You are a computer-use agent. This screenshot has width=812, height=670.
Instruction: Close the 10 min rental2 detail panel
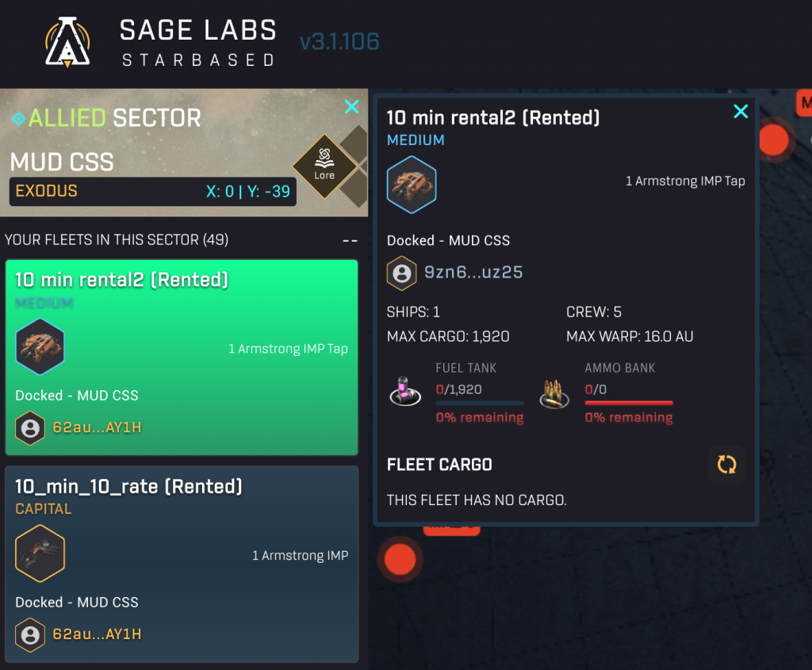click(x=741, y=112)
